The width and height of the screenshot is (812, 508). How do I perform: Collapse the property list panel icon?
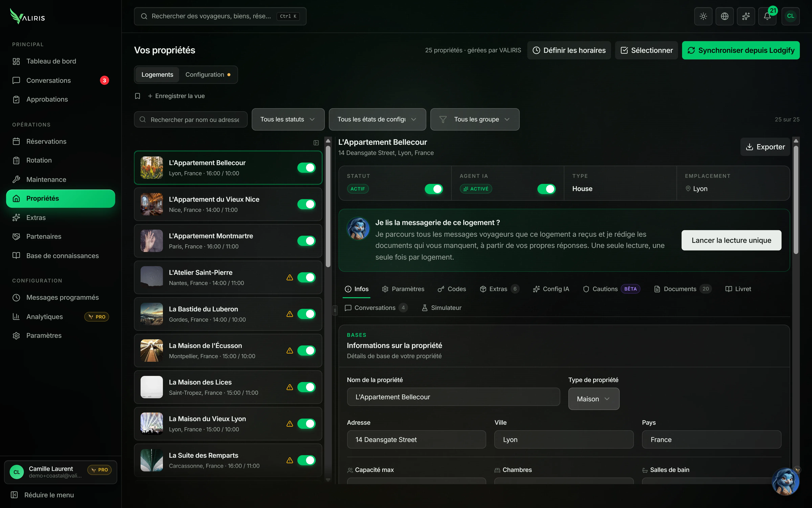(x=316, y=143)
